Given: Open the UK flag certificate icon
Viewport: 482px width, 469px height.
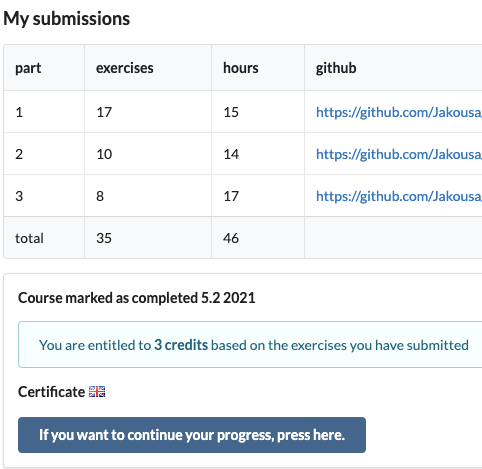Looking at the screenshot, I should click(97, 392).
